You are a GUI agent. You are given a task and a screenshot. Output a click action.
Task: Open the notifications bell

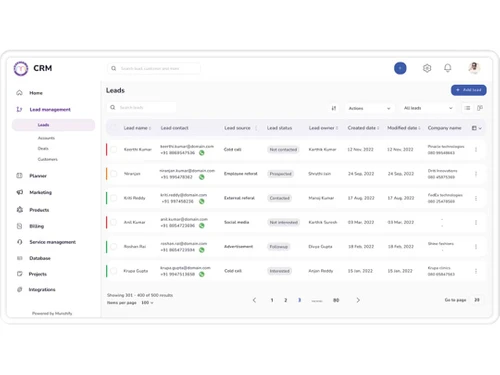pyautogui.click(x=448, y=68)
